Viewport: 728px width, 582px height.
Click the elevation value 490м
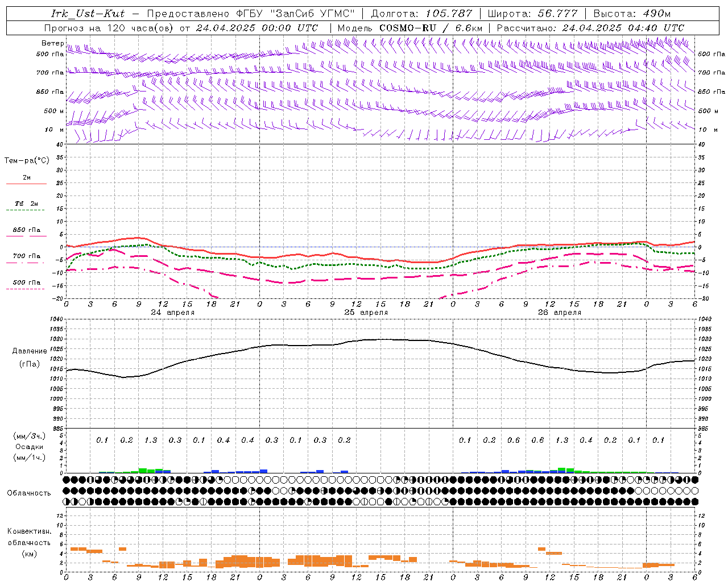[x=657, y=14]
